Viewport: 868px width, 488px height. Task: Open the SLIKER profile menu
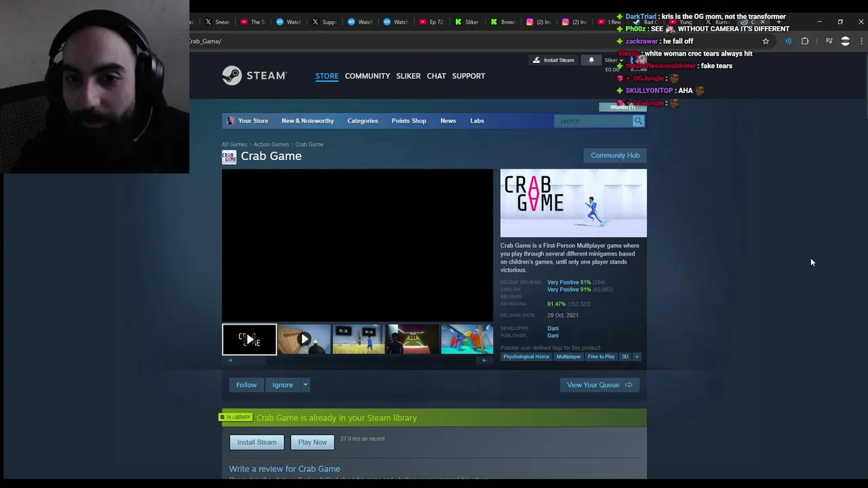pyautogui.click(x=408, y=76)
